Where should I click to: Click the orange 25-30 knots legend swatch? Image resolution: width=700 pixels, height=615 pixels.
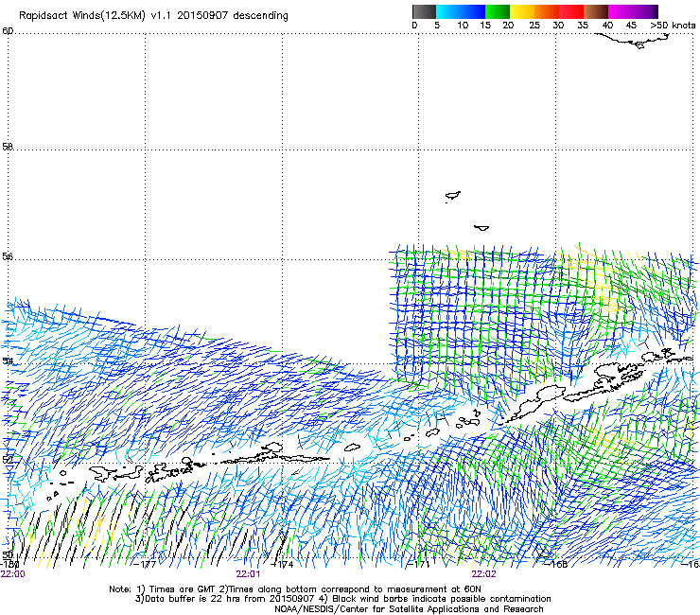(547, 11)
